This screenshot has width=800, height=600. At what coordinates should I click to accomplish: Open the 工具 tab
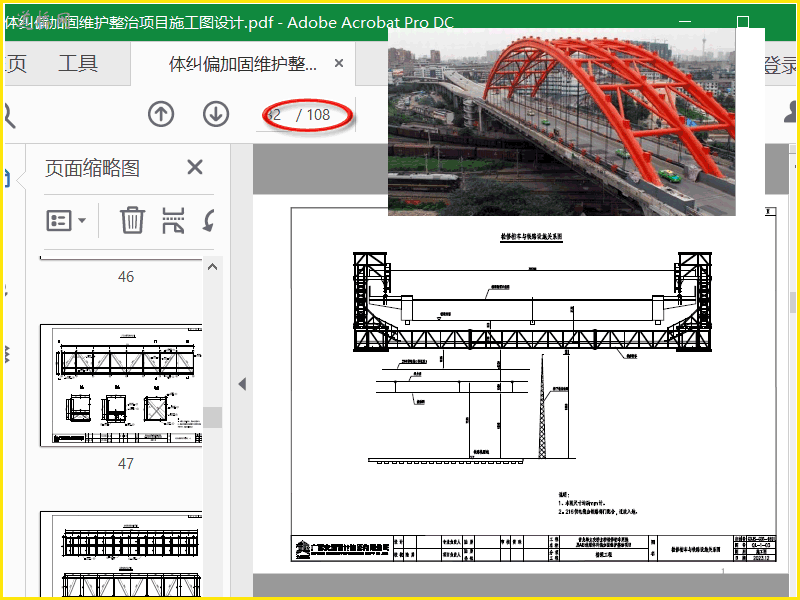[x=78, y=63]
